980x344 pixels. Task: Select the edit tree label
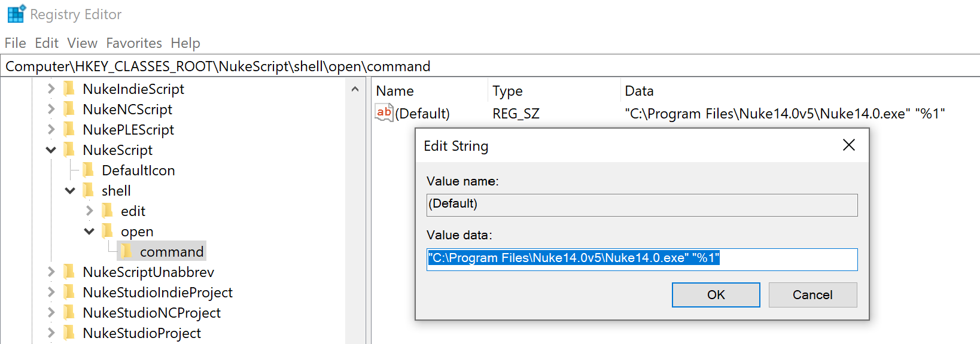coord(133,211)
